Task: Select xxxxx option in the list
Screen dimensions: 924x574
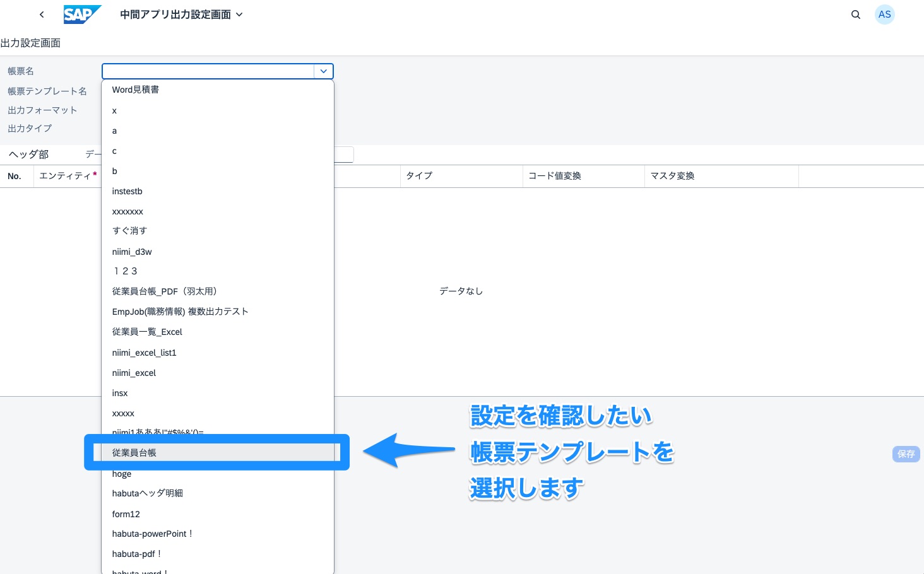Action: pos(218,413)
